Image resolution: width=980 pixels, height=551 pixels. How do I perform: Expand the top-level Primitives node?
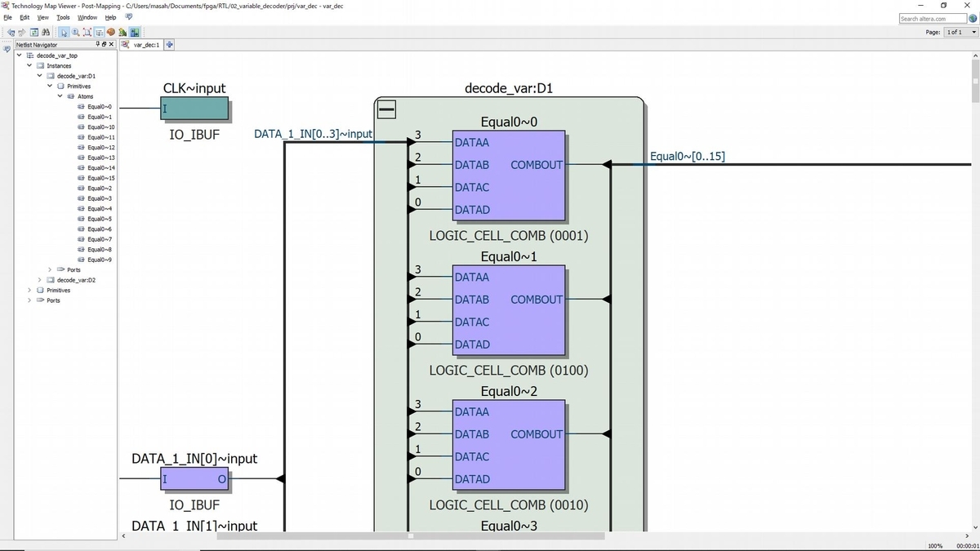coord(29,291)
